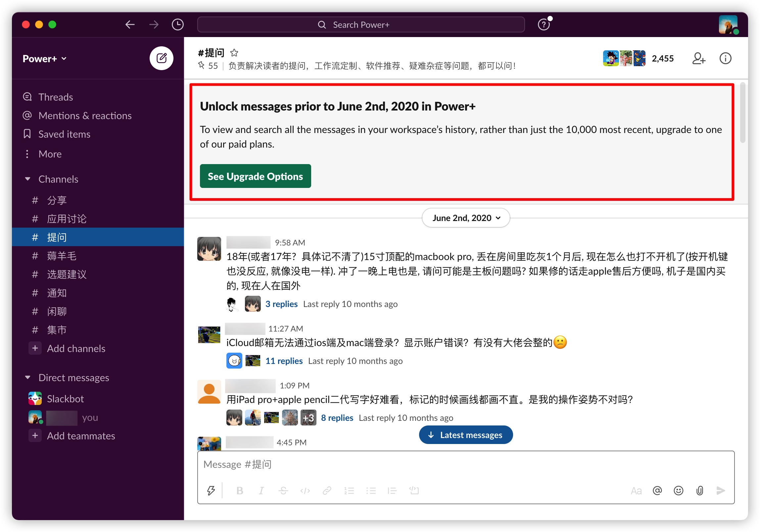Click See Upgrade Options button
The height and width of the screenshot is (532, 760).
point(255,176)
